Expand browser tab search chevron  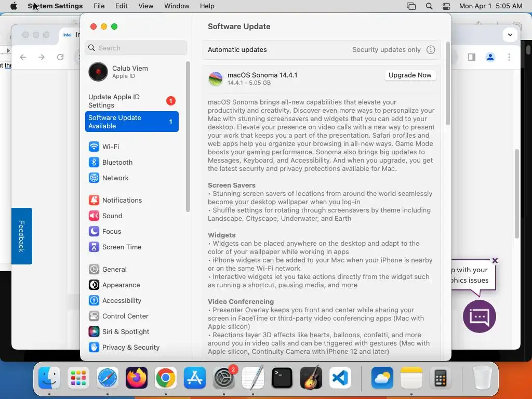[510, 35]
